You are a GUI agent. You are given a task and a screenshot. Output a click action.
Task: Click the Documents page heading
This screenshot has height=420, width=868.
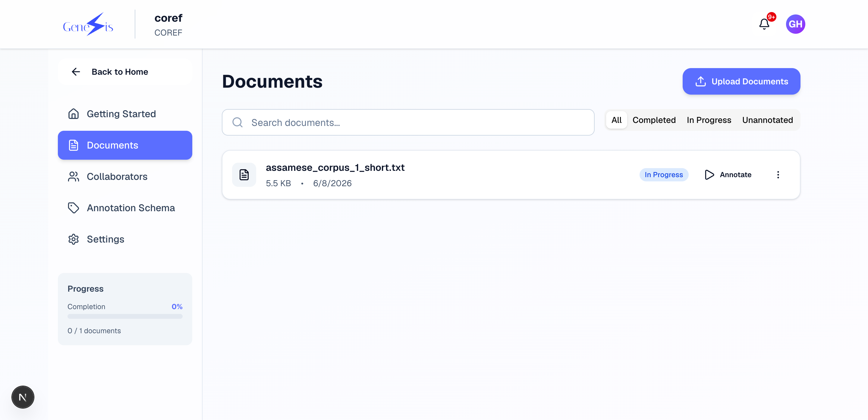coord(272,81)
